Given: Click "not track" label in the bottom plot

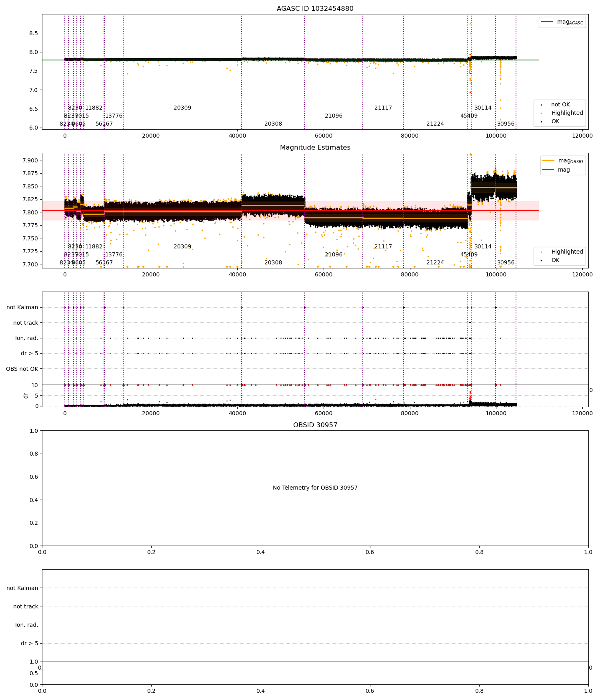Looking at the screenshot, I should pos(26,607).
